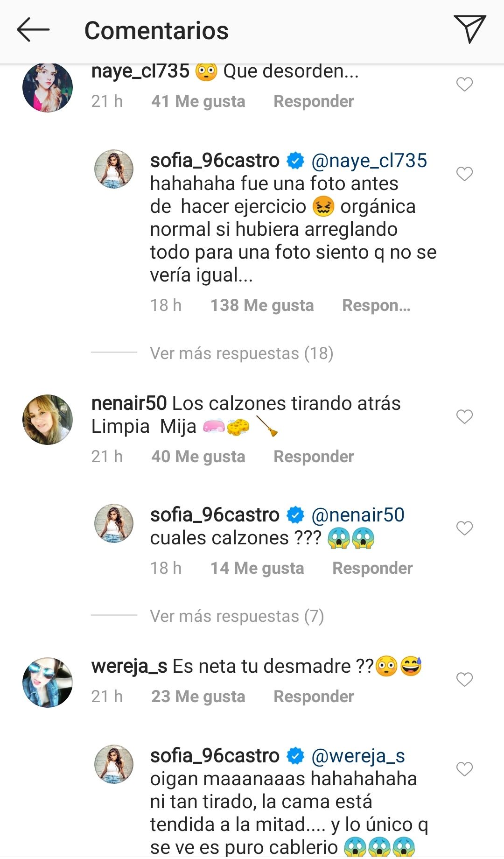
Task: Reply to nenair50's comment
Action: point(314,457)
